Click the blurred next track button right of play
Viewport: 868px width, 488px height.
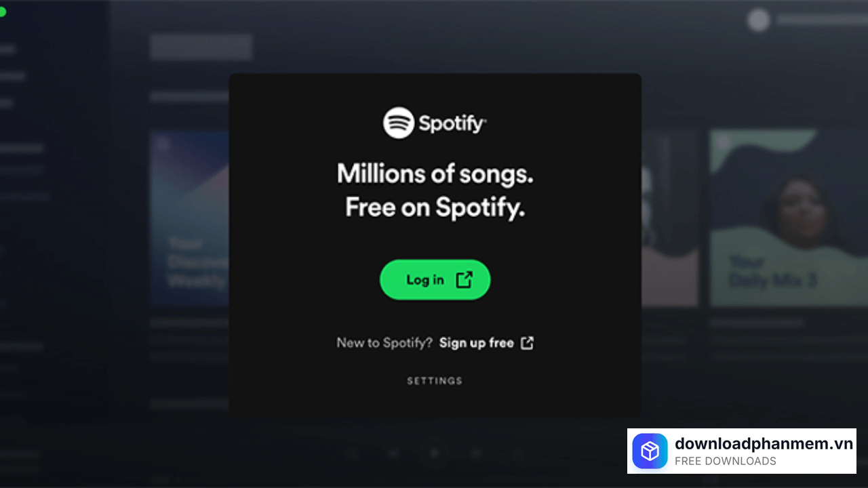476,453
